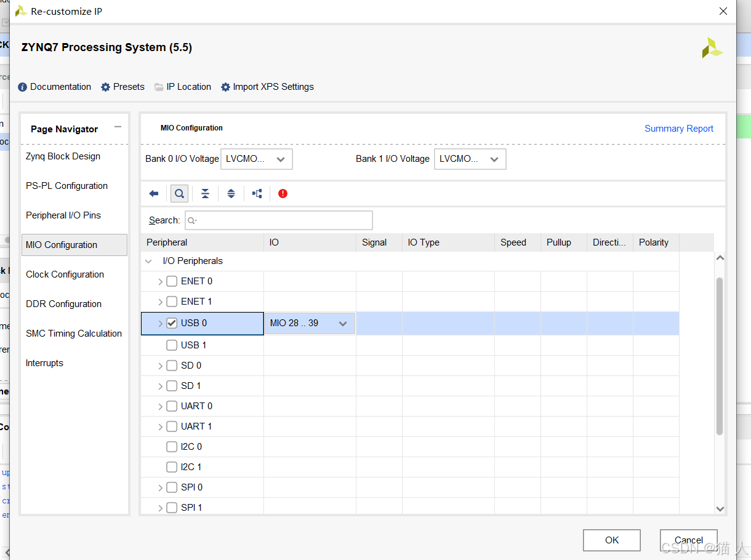Click the hierarchy view toolbar icon

(x=257, y=194)
